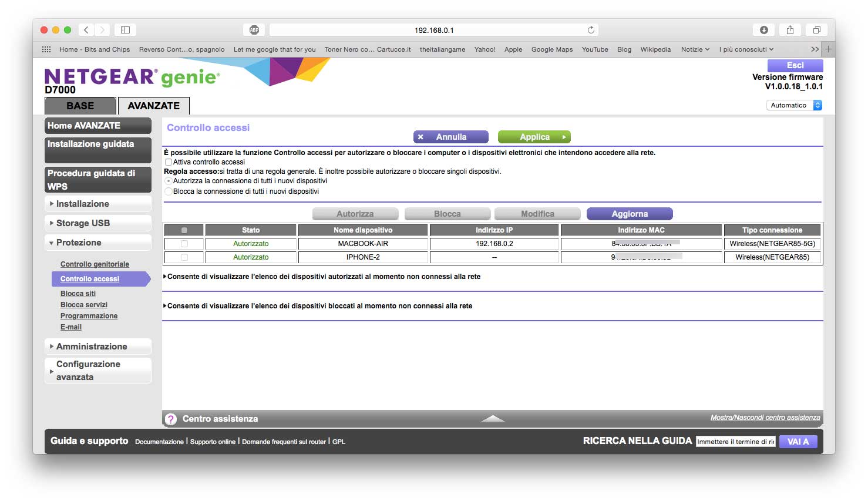This screenshot has width=868, height=501.
Task: Open the Documentazione link
Action: (159, 442)
